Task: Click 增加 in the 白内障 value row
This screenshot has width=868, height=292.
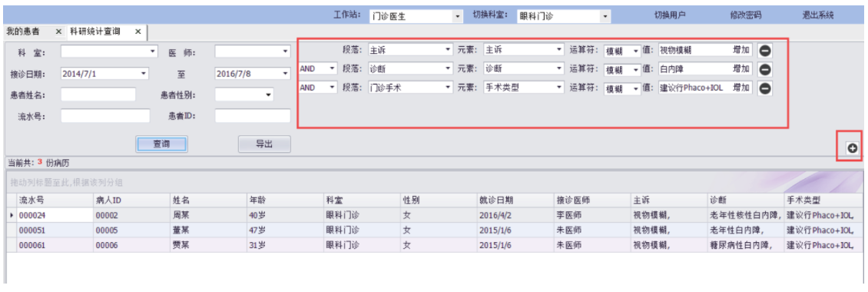Action: coord(741,69)
